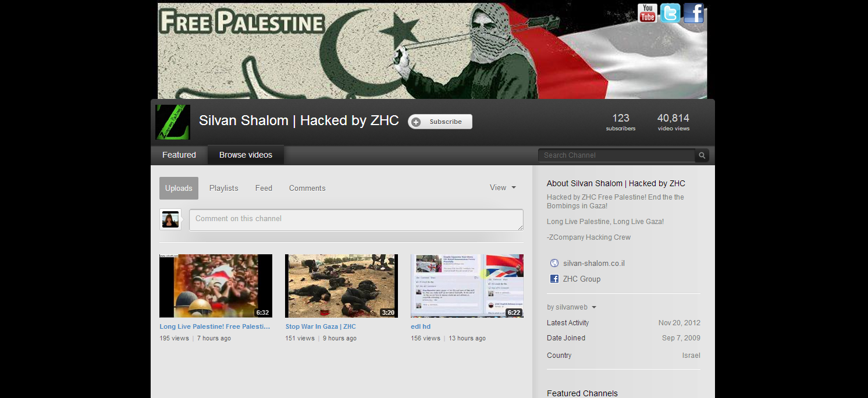868x398 pixels.
Task: Click the 'Nov 20, 2012' latest activity date
Action: click(x=680, y=323)
